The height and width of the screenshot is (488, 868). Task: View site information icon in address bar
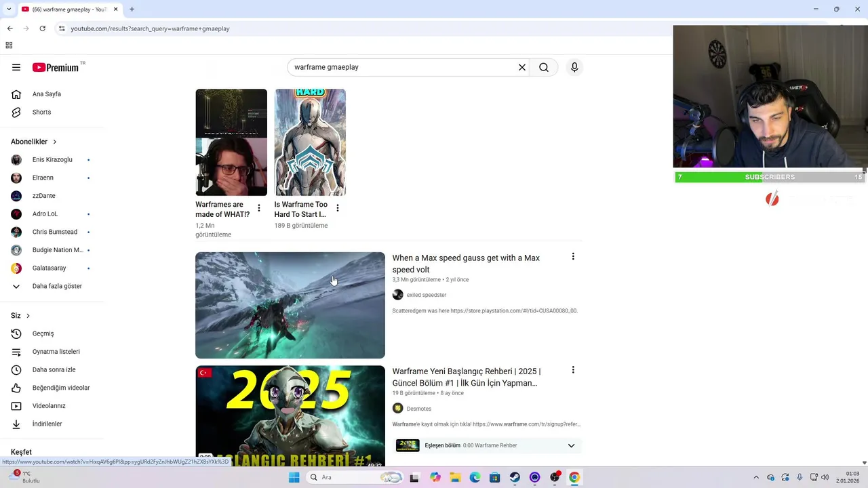click(62, 28)
